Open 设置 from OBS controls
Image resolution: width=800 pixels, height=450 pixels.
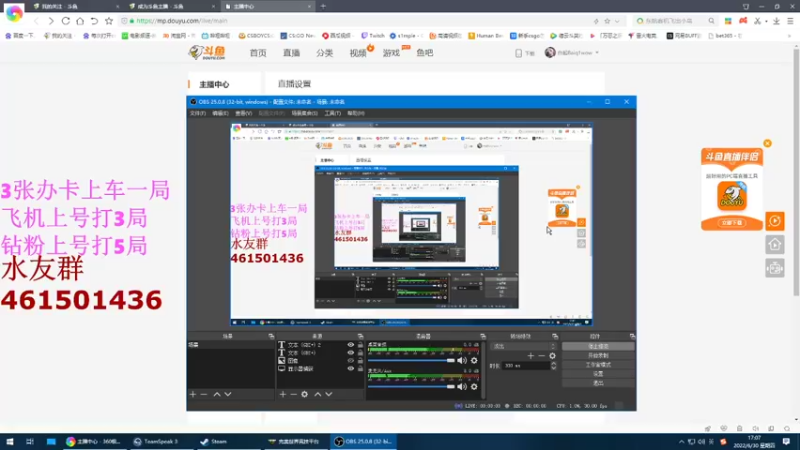pos(598,374)
